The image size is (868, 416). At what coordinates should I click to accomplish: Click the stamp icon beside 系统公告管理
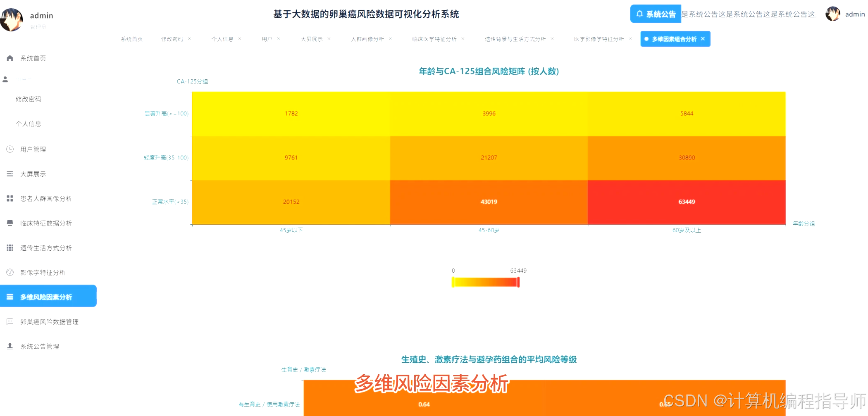click(x=10, y=346)
